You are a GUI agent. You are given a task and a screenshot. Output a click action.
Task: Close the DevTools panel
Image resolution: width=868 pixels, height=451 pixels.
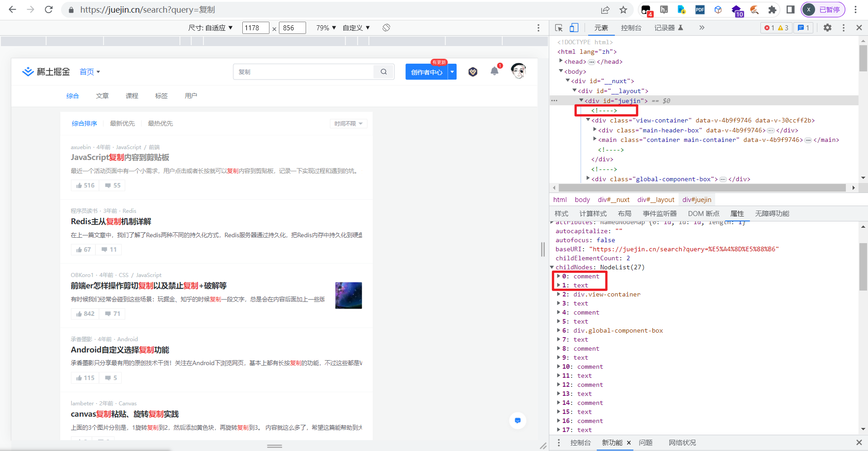859,28
